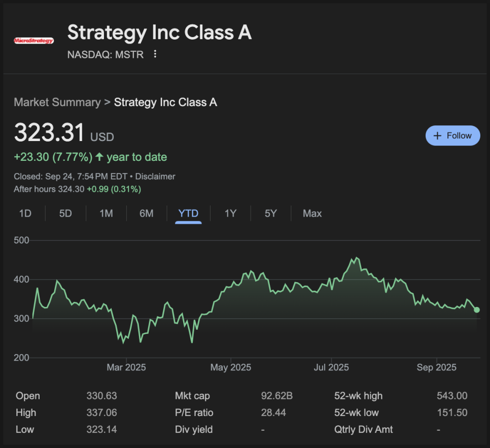Viewport: 490px width, 448px height.
Task: Click the +23.30 (7.77%) year to date change
Action: click(91, 157)
